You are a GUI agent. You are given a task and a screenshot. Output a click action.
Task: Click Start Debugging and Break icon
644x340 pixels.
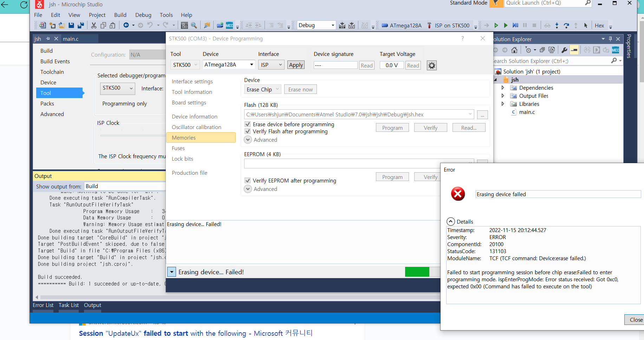pos(515,25)
